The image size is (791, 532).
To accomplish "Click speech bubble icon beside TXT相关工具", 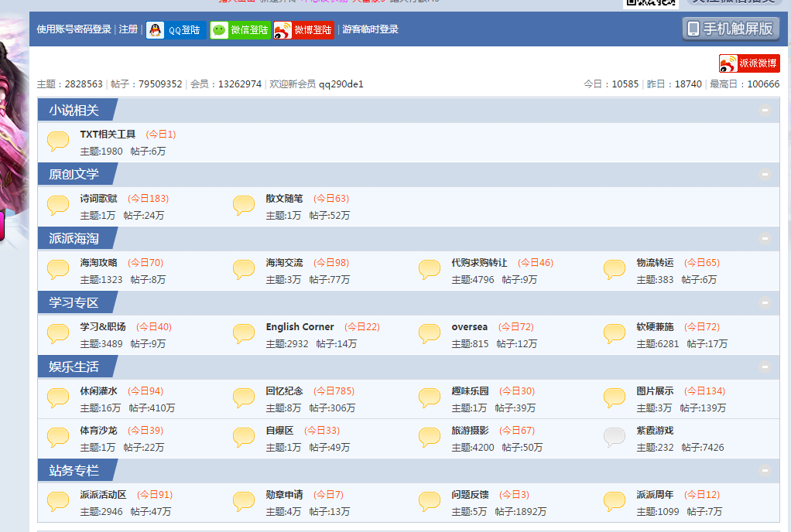I will pyautogui.click(x=59, y=142).
